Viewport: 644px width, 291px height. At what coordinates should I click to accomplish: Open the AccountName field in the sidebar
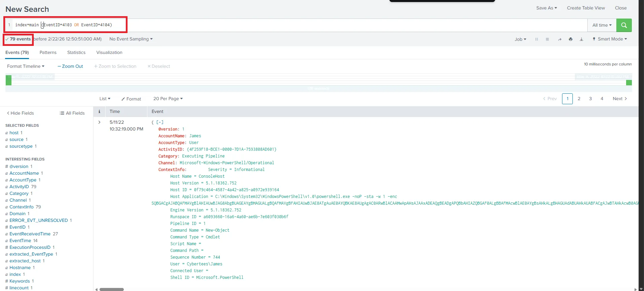pos(24,173)
